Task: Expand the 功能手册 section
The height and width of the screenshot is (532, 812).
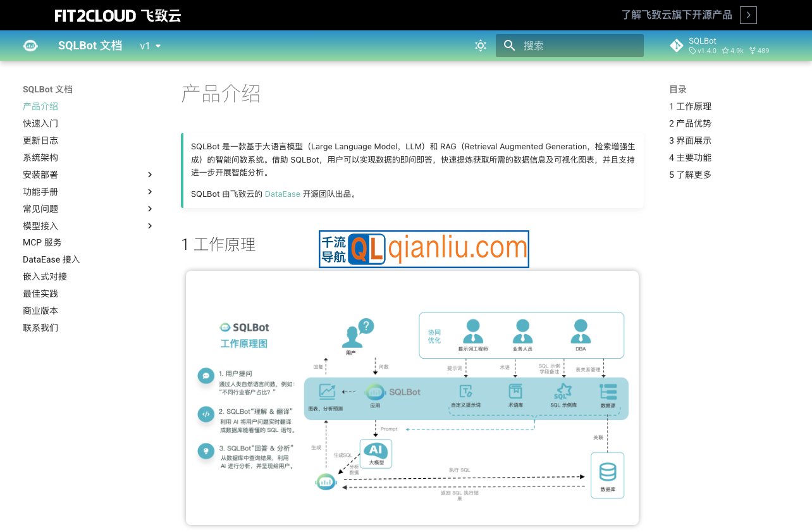Action: tap(150, 192)
